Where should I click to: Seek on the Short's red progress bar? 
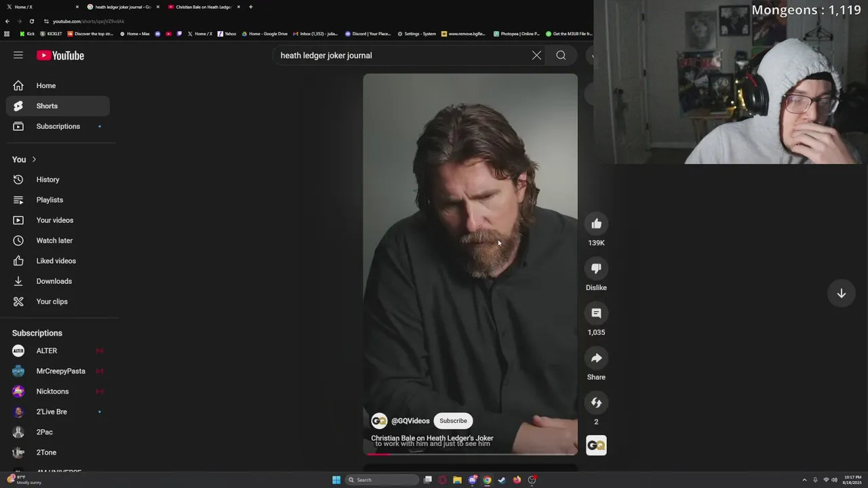470,454
